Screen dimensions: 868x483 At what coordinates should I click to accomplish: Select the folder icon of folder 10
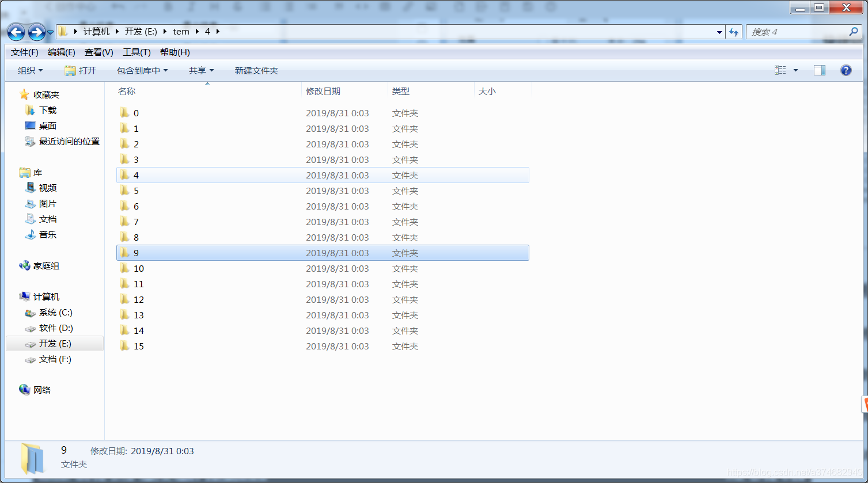pos(124,268)
